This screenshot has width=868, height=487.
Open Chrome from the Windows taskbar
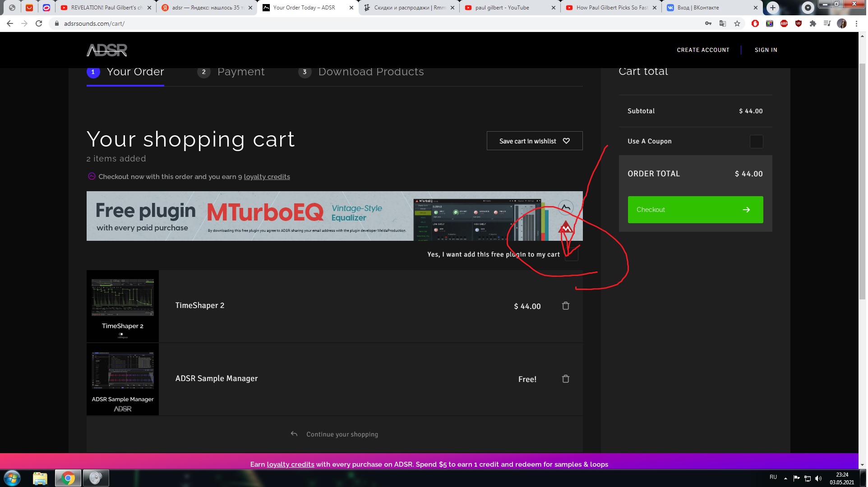point(68,478)
